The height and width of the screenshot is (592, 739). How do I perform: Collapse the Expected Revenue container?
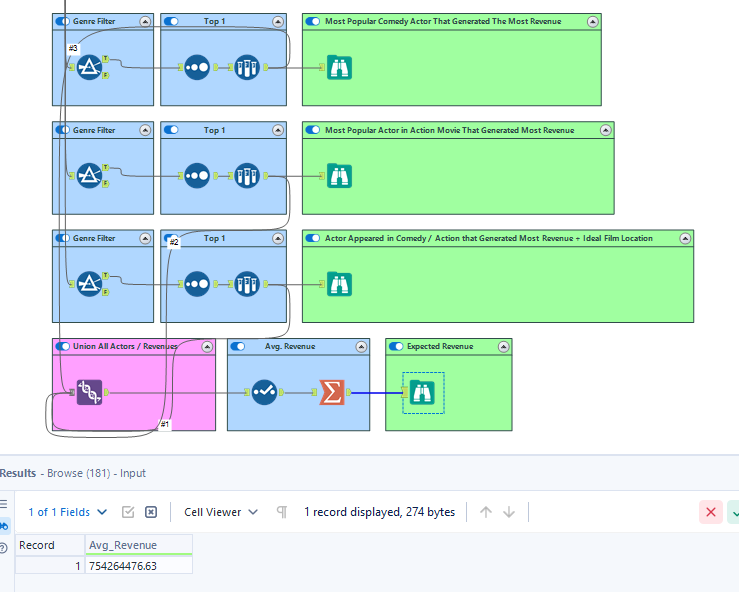pyautogui.click(x=504, y=347)
